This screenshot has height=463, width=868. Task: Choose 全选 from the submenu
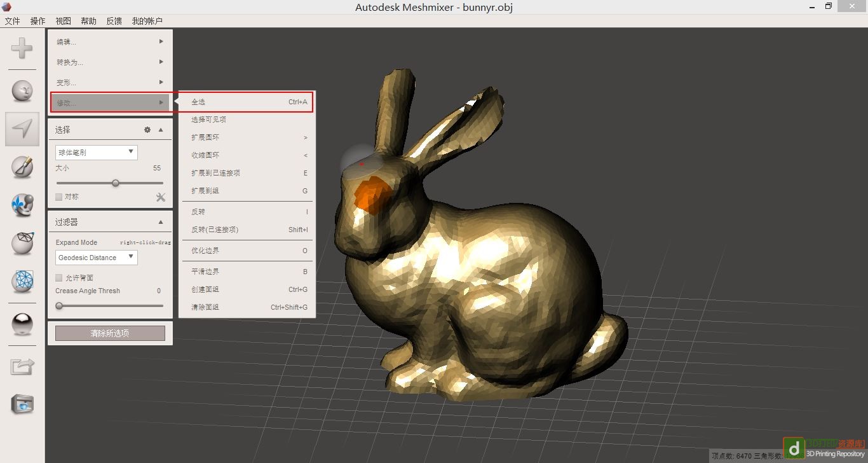pos(248,102)
